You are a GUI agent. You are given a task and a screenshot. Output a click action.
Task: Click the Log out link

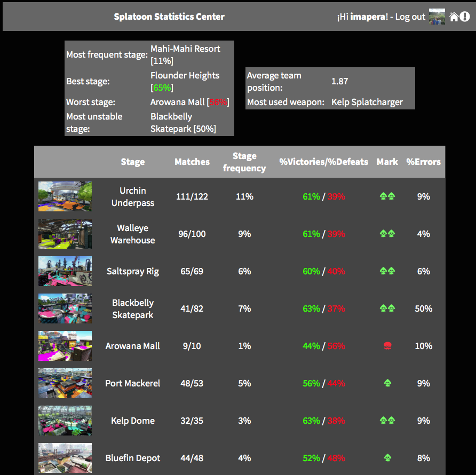[410, 17]
